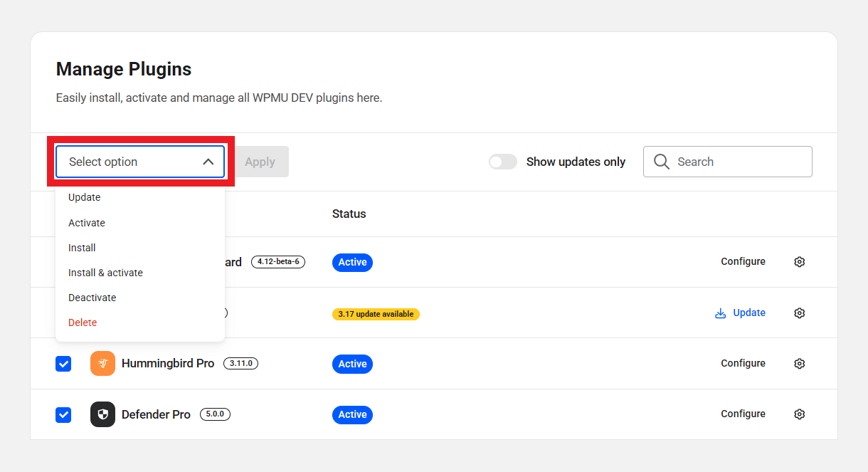Image resolution: width=868 pixels, height=472 pixels.
Task: Click the magnifier icon in Search box
Action: point(662,162)
